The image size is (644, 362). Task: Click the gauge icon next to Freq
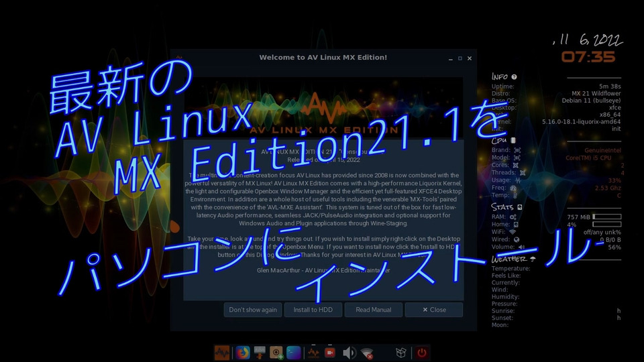tap(513, 188)
